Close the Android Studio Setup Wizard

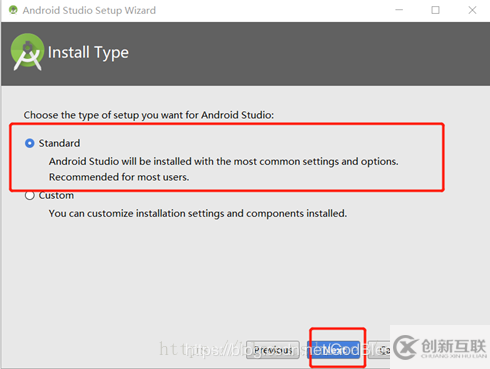472,10
